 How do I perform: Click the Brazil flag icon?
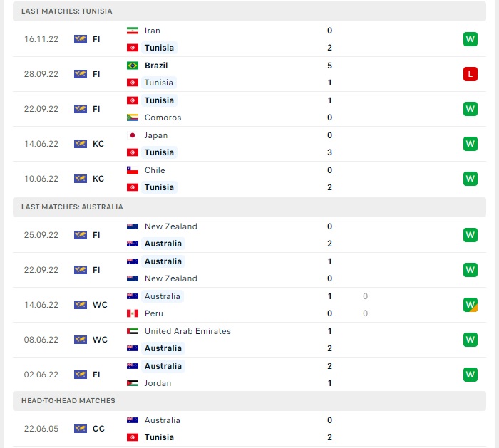[x=133, y=66]
